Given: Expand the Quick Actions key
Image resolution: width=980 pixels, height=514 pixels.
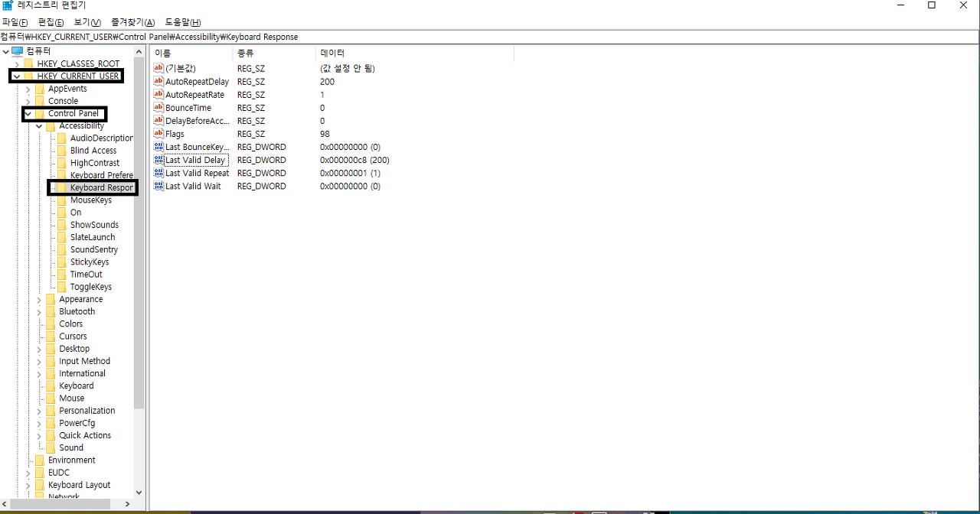Looking at the screenshot, I should click(x=40, y=435).
